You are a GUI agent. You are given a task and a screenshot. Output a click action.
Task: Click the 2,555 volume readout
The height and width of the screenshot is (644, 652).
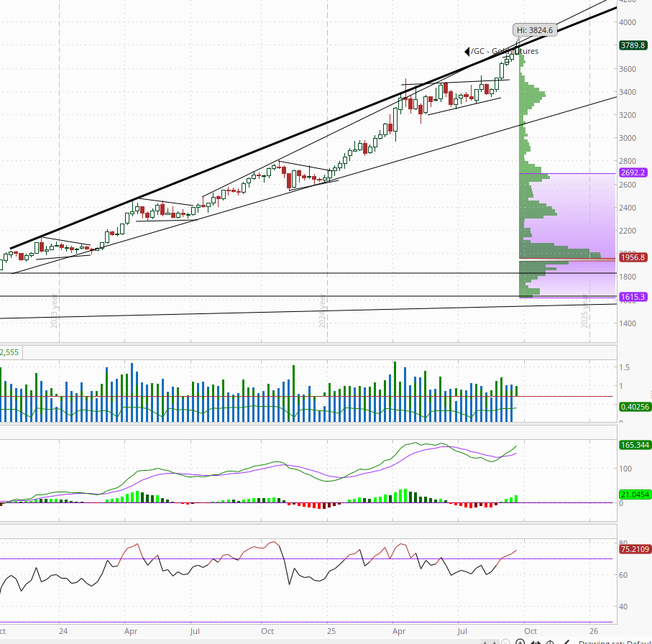click(9, 352)
